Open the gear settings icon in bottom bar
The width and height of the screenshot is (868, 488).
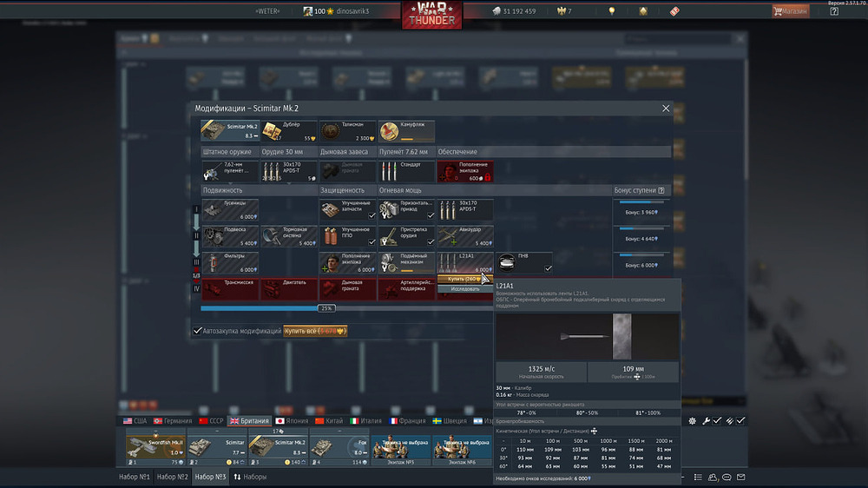(692, 421)
